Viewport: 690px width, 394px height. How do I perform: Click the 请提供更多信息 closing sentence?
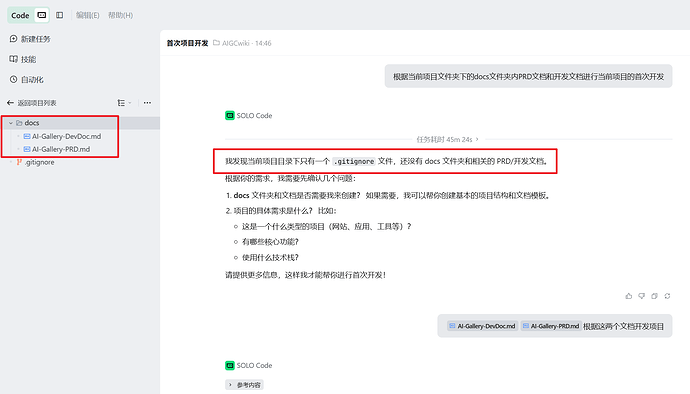pos(305,276)
